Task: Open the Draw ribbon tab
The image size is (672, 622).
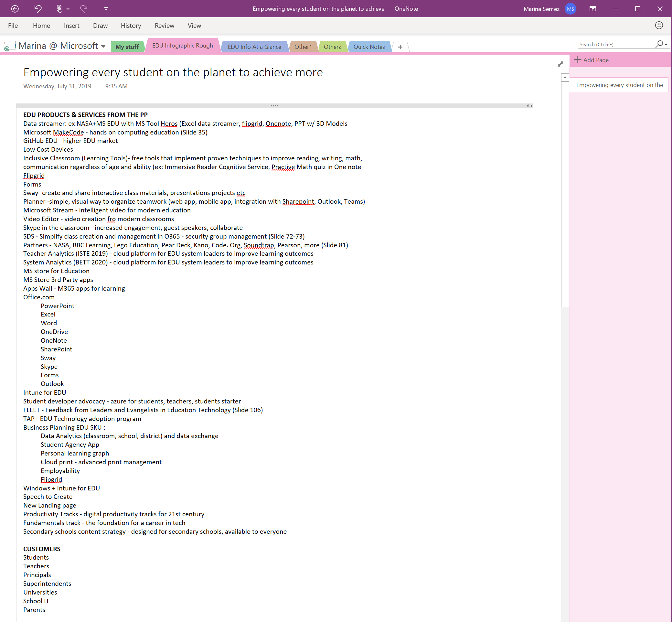Action: (x=100, y=26)
